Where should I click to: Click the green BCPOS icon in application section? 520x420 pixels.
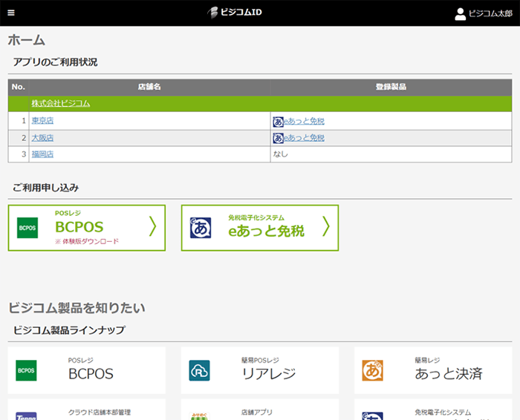tap(27, 228)
